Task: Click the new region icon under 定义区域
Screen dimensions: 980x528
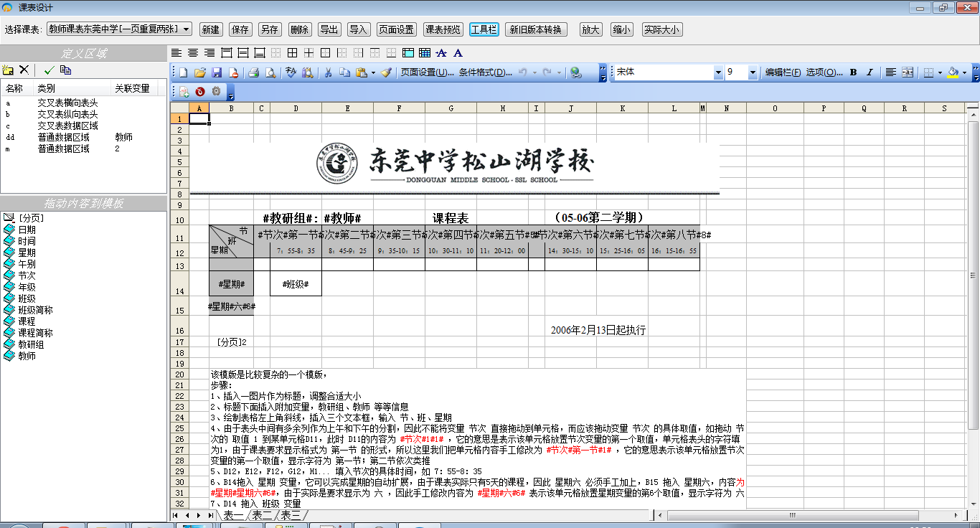Action: point(8,70)
